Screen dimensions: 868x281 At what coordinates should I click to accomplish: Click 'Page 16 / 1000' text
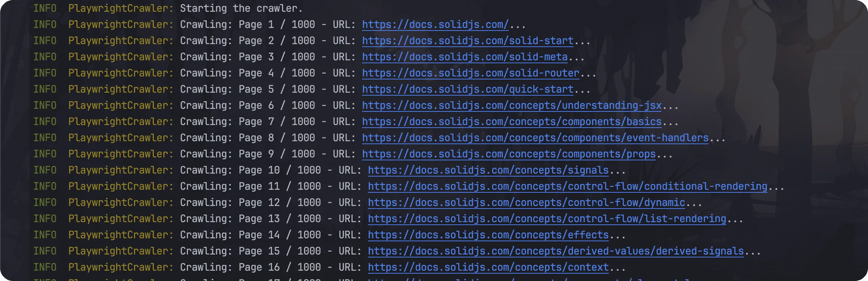(x=280, y=267)
